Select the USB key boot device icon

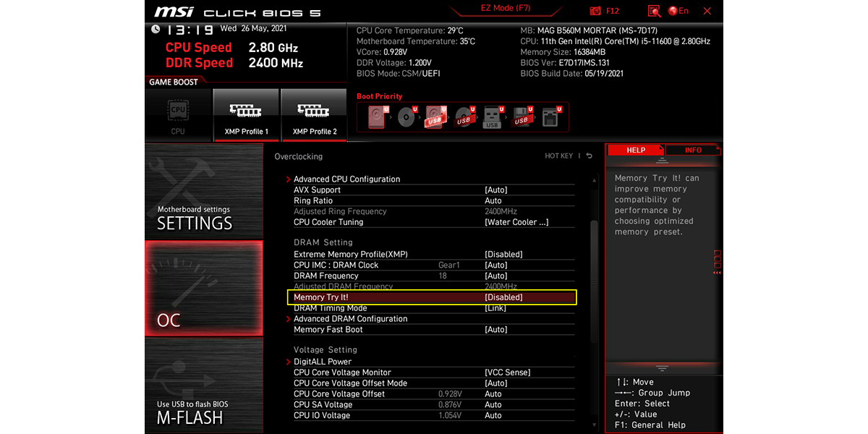(493, 116)
